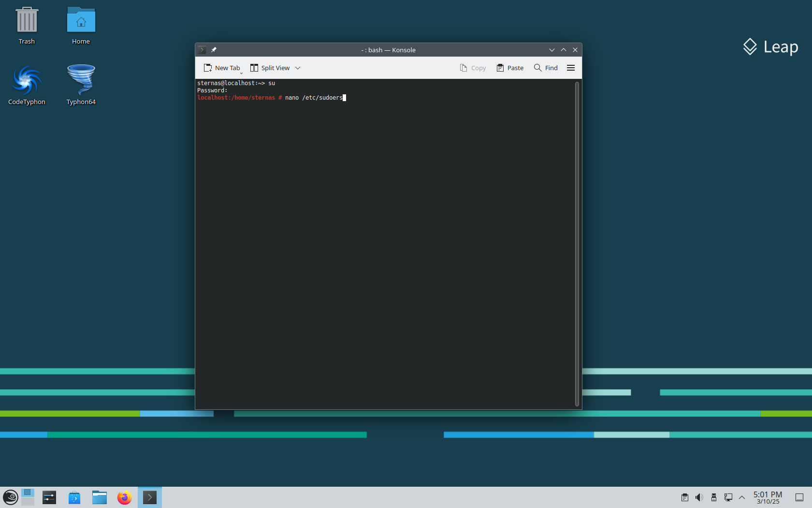The image size is (812, 508).
Task: Open the volume control tray icon
Action: tap(699, 497)
